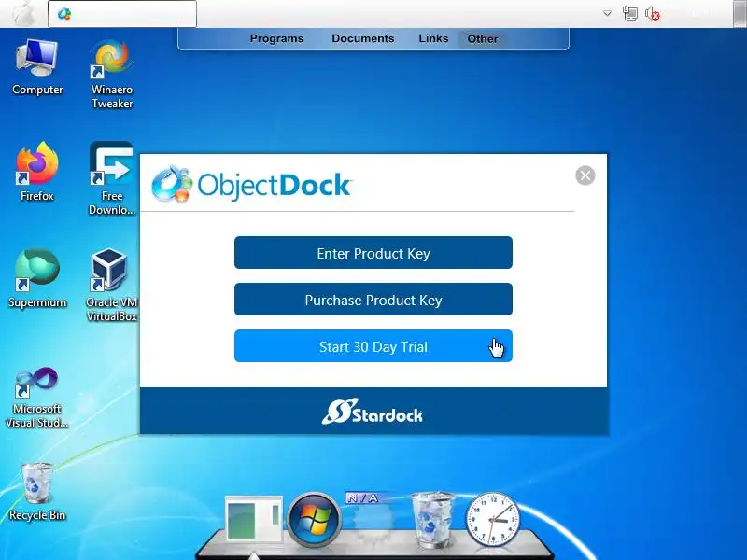
Task: Click the Windows Start orb in dock
Action: click(x=314, y=521)
